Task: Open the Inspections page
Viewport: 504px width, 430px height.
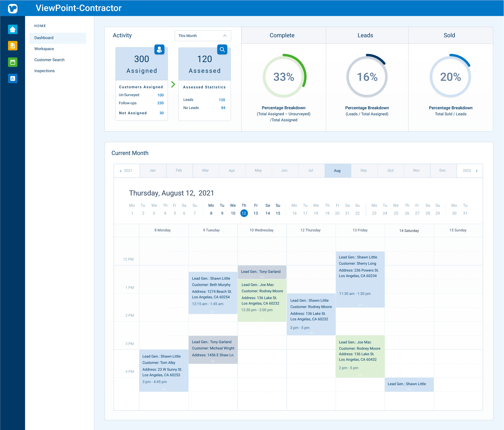Action: (44, 71)
